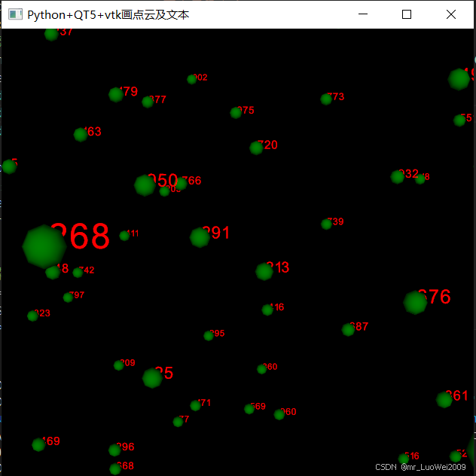Pick the green point next to label 960

tap(279, 414)
